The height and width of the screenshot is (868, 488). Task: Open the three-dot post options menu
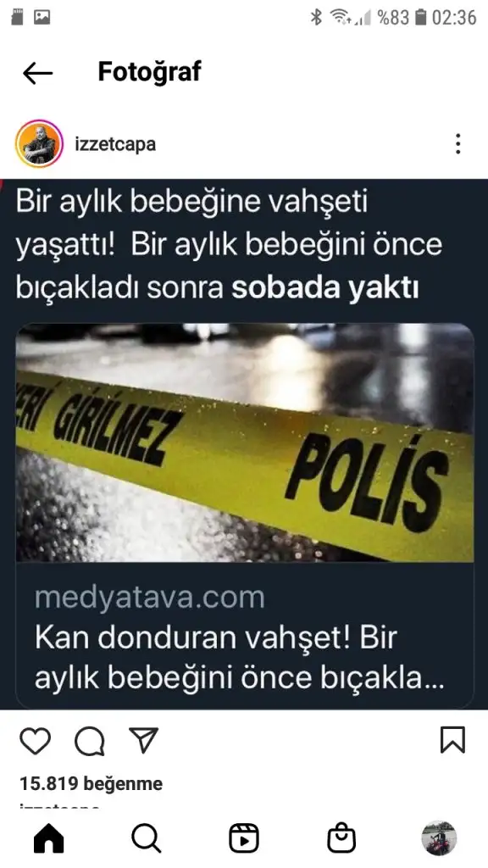pyautogui.click(x=457, y=144)
